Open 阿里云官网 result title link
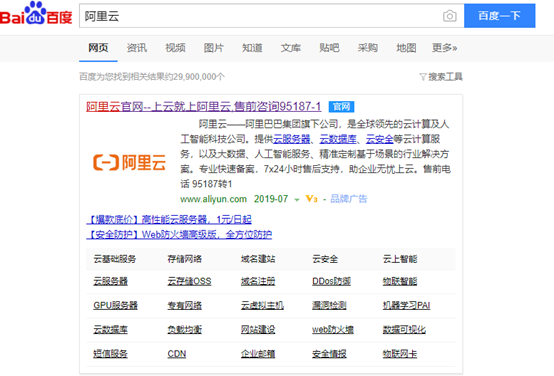Image resolution: width=554 pixels, height=376 pixels. [204, 106]
